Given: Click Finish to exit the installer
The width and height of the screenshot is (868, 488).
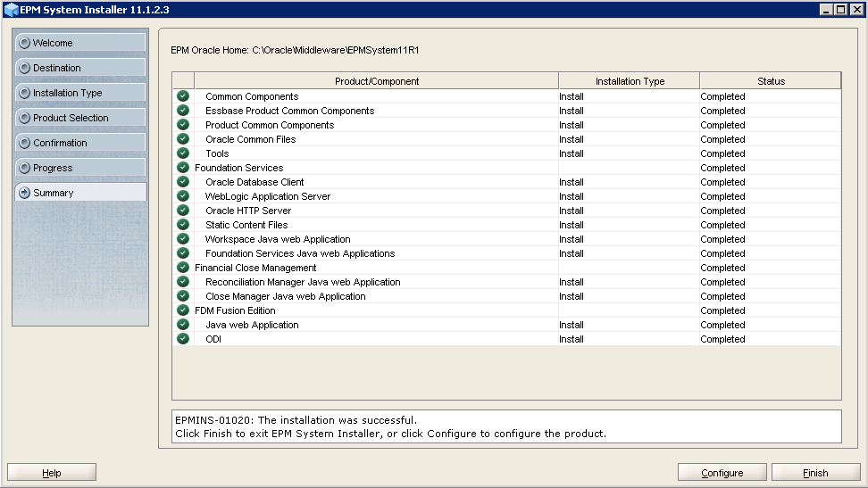Looking at the screenshot, I should [x=815, y=473].
